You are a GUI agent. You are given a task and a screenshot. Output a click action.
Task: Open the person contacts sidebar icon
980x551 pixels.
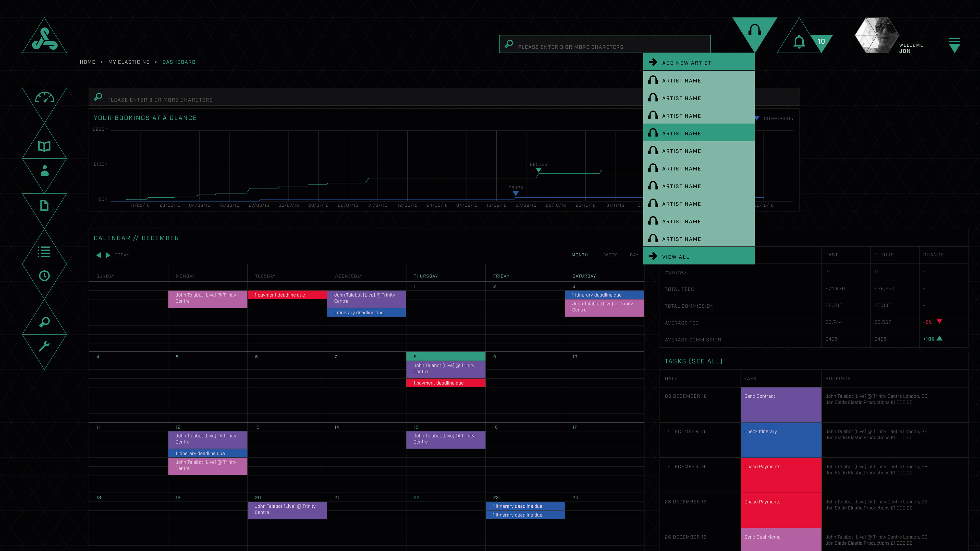(44, 171)
